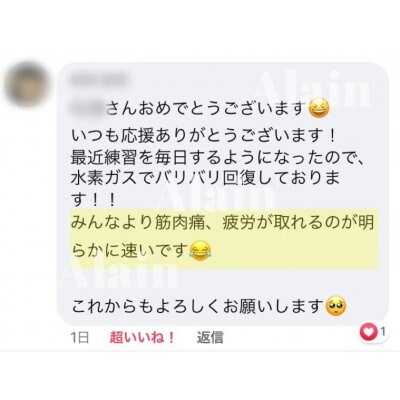Image resolution: width=400 pixels, height=400 pixels.
Task: Click Alain watermark below す！！ line
Action: pos(216,198)
